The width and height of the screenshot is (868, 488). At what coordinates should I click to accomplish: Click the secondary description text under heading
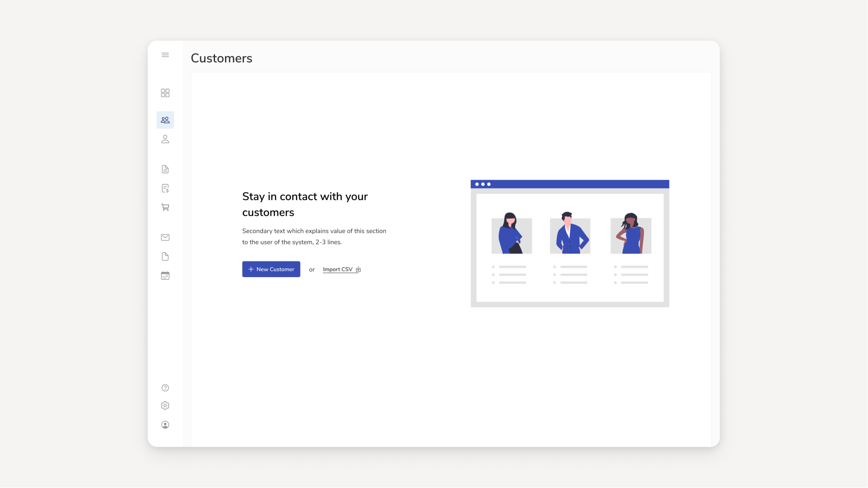pos(314,236)
